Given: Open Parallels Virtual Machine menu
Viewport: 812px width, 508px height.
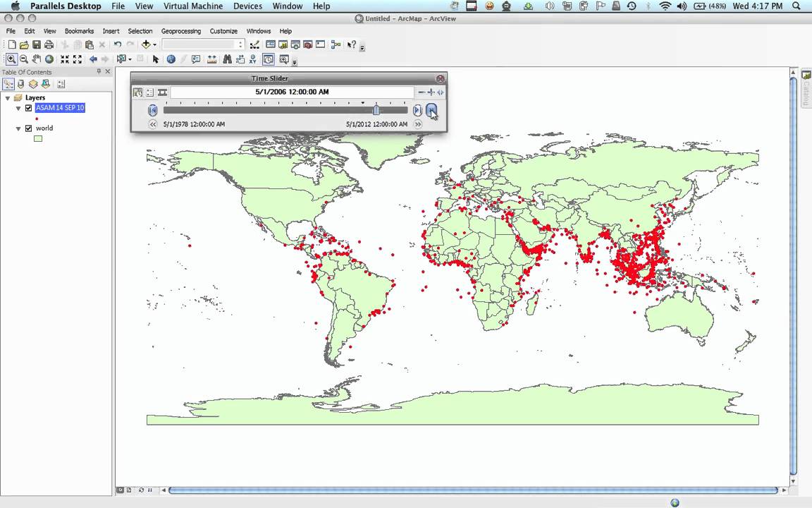Looking at the screenshot, I should point(193,6).
